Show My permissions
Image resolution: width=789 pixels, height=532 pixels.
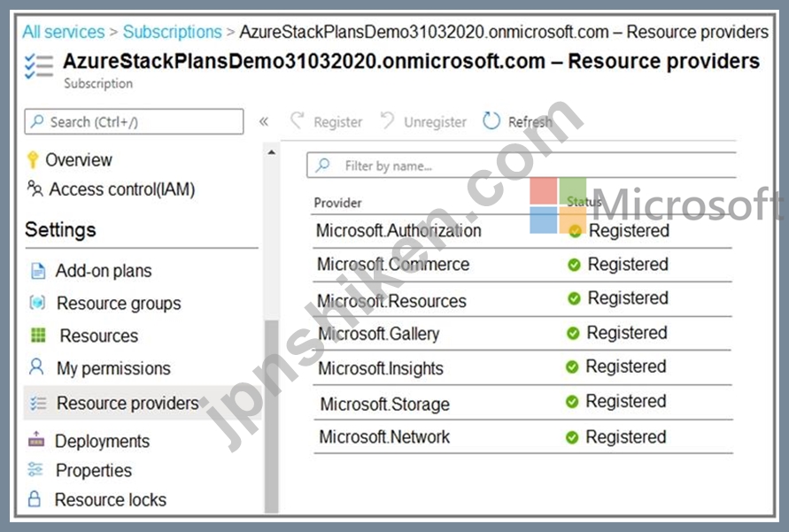[x=113, y=368]
